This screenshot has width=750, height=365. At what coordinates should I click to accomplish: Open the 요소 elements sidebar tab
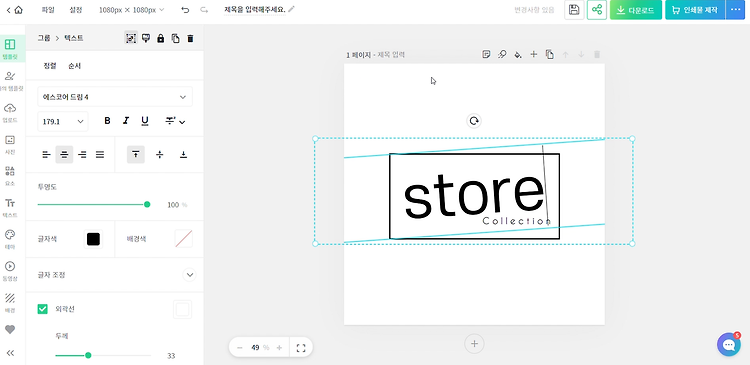coord(10,176)
